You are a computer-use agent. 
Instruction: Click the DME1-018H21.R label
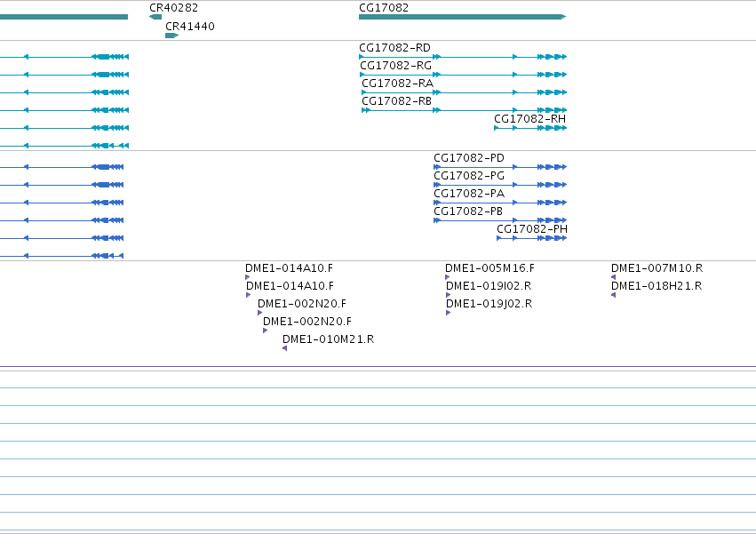[657, 286]
